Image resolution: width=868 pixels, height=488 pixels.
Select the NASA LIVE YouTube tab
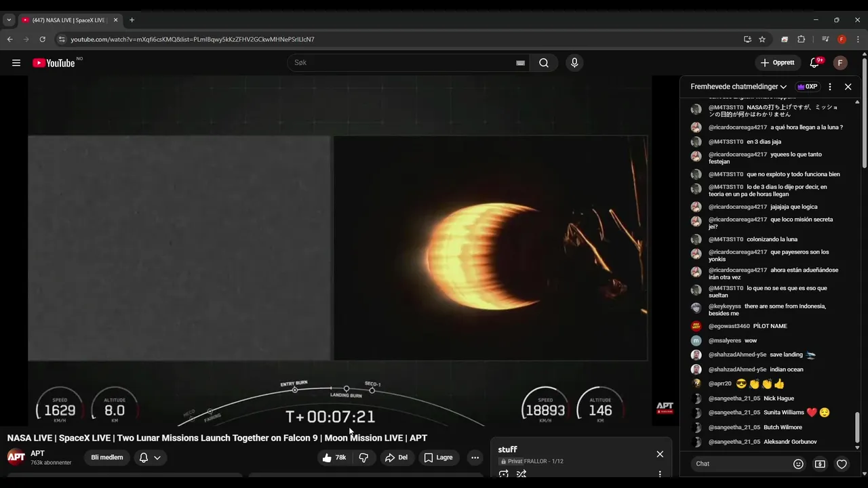pyautogui.click(x=70, y=20)
